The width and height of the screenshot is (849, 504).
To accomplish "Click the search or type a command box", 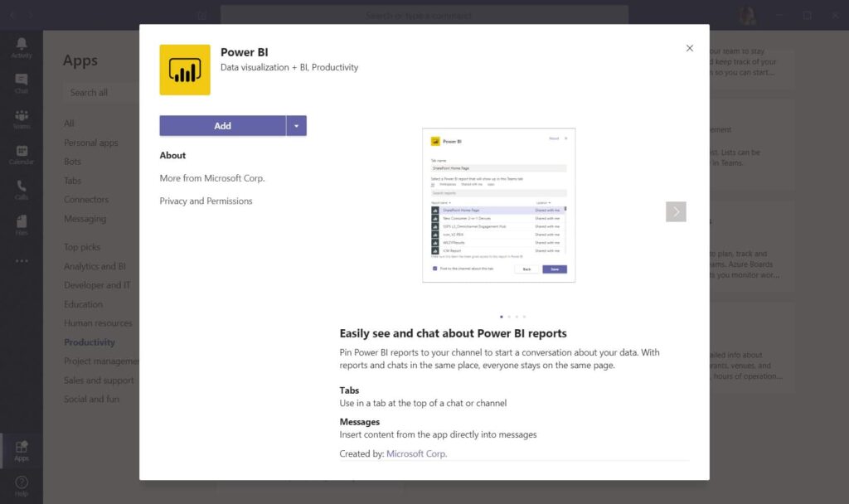I will (424, 15).
